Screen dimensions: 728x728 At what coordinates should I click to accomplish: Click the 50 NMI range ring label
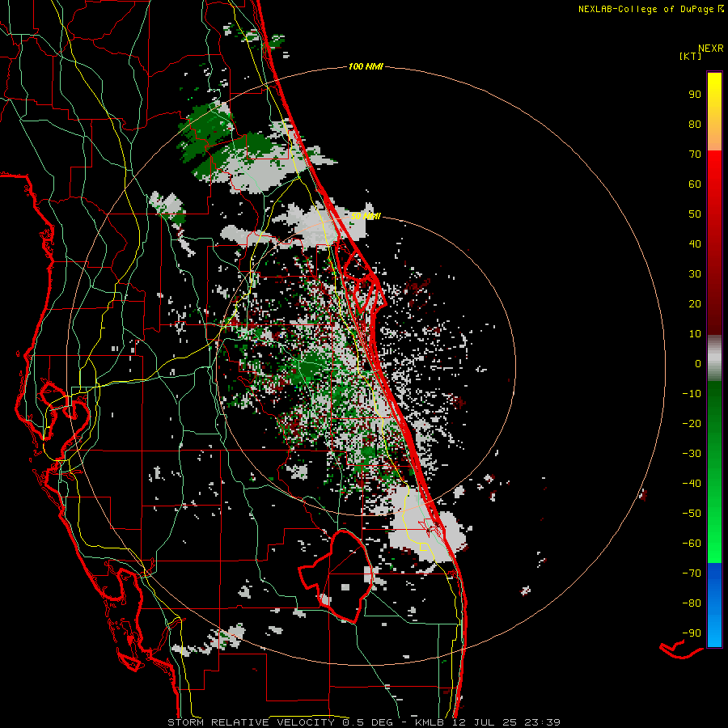366,216
